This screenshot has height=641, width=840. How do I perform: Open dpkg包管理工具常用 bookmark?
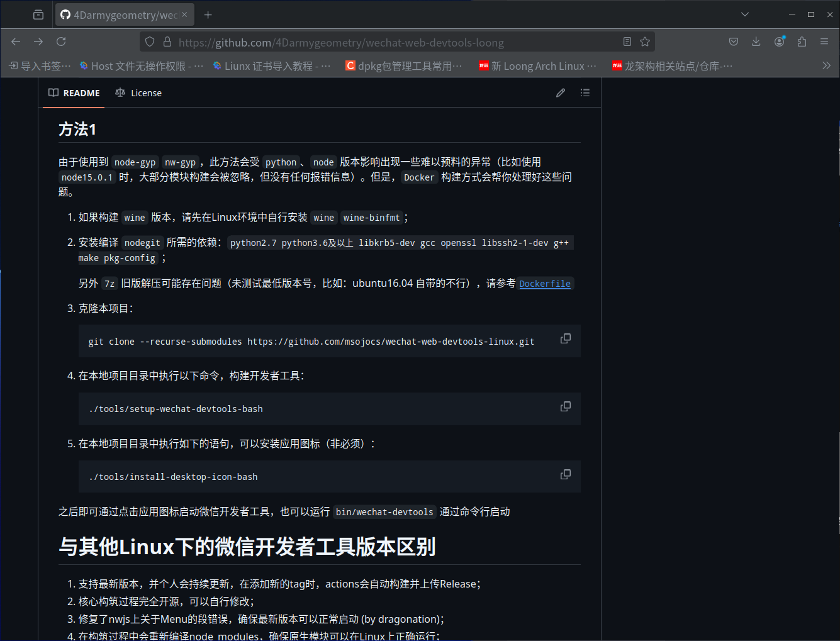(x=404, y=66)
